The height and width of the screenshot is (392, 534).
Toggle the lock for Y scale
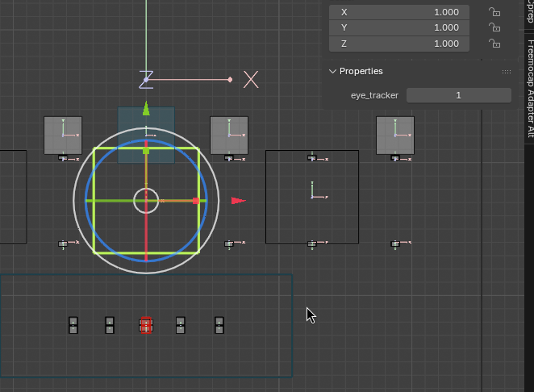point(494,27)
